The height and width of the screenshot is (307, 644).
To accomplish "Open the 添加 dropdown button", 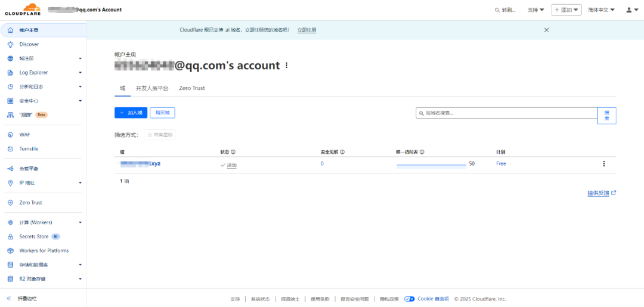I will tap(566, 10).
